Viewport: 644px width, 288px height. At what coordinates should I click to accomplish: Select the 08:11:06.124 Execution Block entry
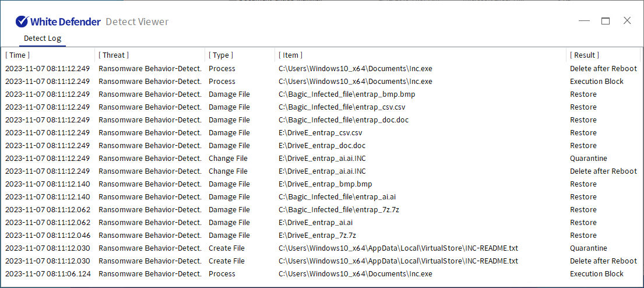pos(322,274)
